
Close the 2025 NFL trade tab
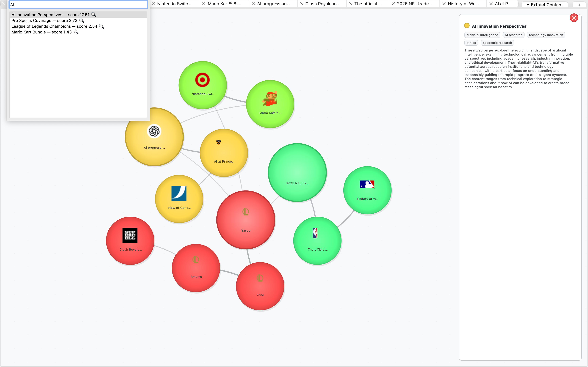pos(393,4)
